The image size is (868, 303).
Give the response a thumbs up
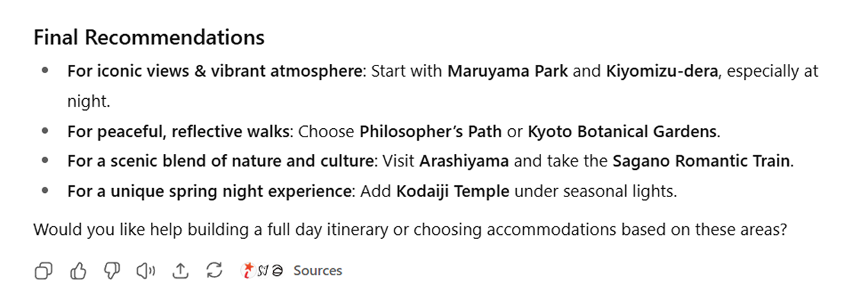[77, 271]
